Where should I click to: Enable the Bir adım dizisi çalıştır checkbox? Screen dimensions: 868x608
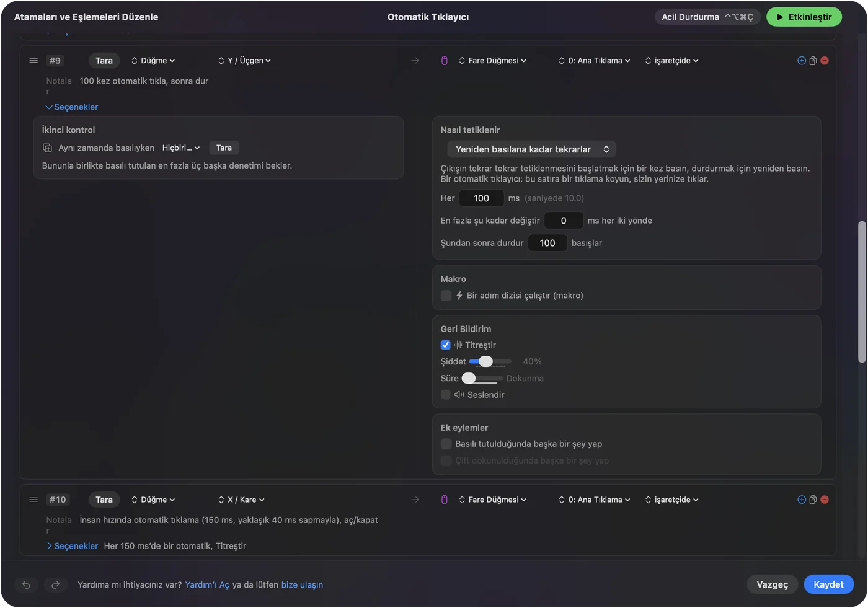pos(446,296)
